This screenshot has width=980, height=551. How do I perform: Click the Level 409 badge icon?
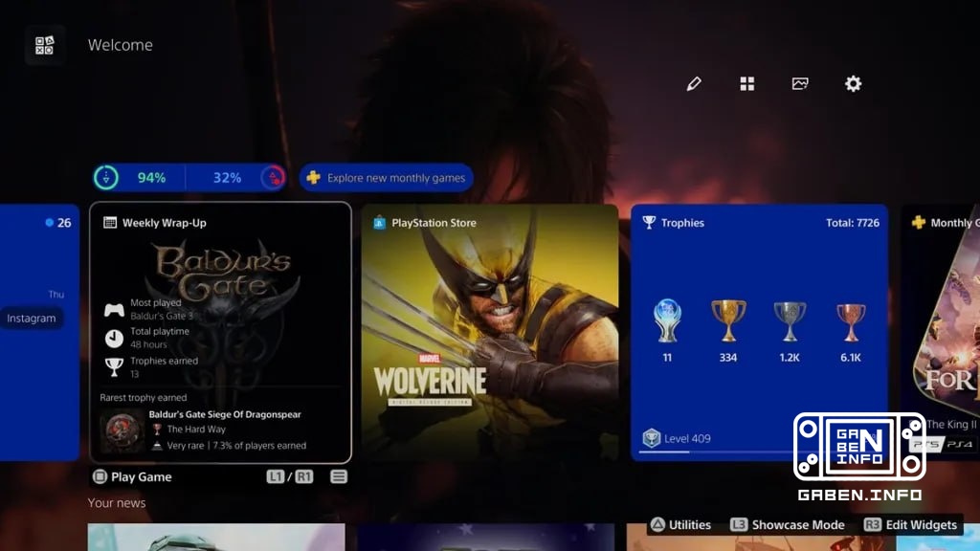tap(651, 438)
